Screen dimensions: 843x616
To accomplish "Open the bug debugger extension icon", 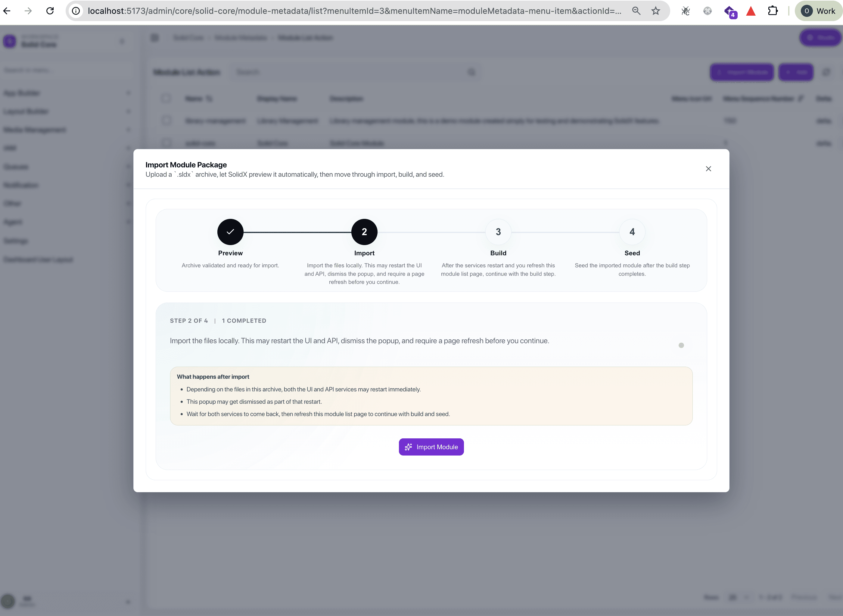I will pyautogui.click(x=685, y=11).
